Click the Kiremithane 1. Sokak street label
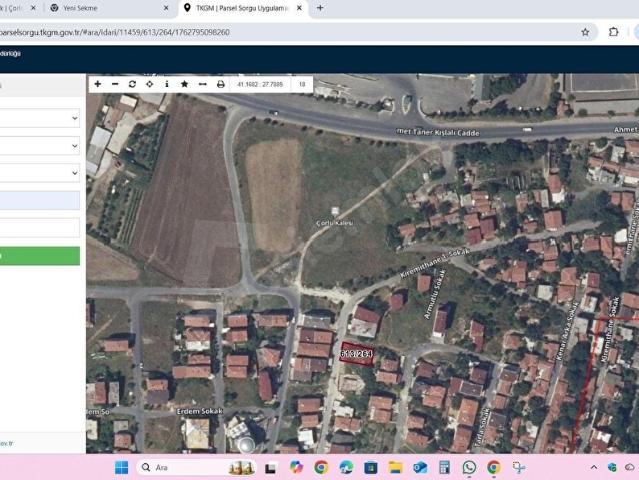This screenshot has height=480, width=639. coord(435,263)
